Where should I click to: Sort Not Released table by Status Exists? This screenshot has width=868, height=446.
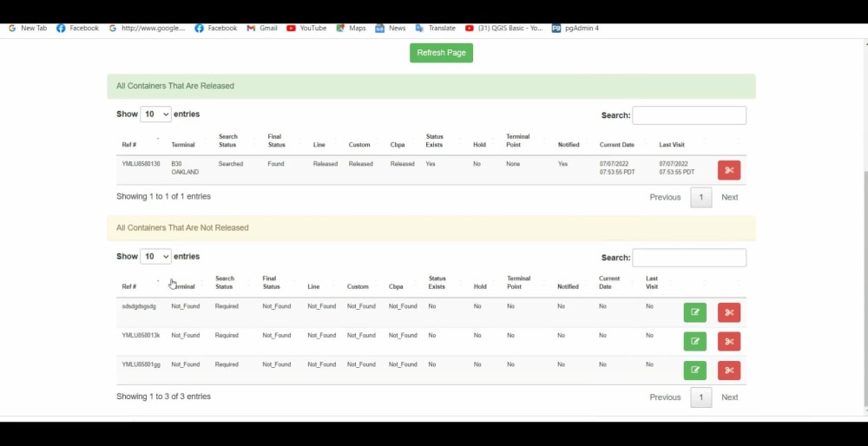click(x=437, y=283)
